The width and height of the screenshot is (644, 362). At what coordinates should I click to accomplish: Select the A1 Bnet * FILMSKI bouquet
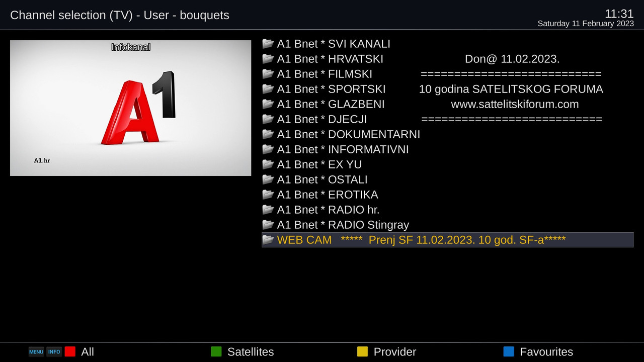pos(448,74)
